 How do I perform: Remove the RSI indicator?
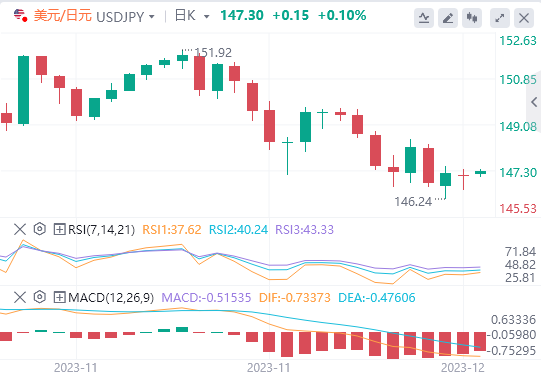click(x=20, y=229)
